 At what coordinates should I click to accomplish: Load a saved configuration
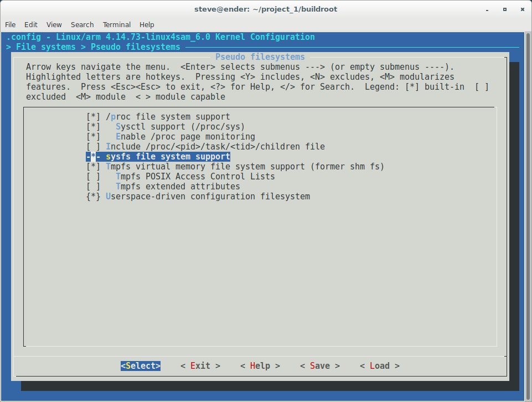379,365
